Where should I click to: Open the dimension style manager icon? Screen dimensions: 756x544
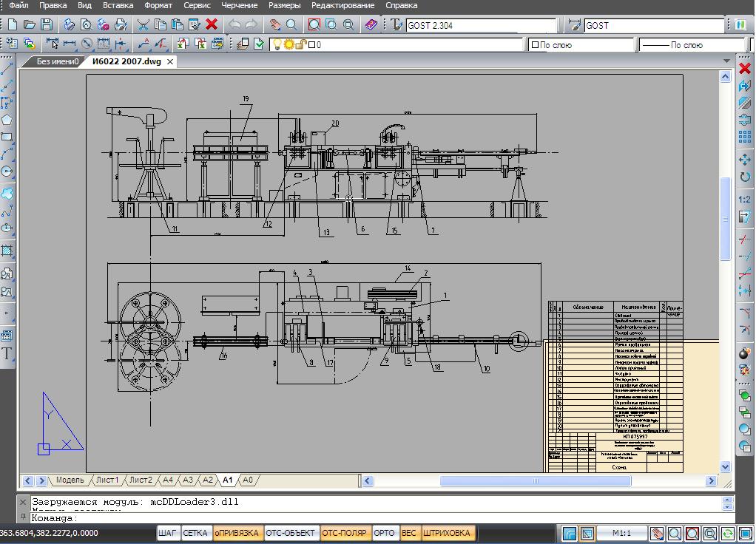[574, 24]
